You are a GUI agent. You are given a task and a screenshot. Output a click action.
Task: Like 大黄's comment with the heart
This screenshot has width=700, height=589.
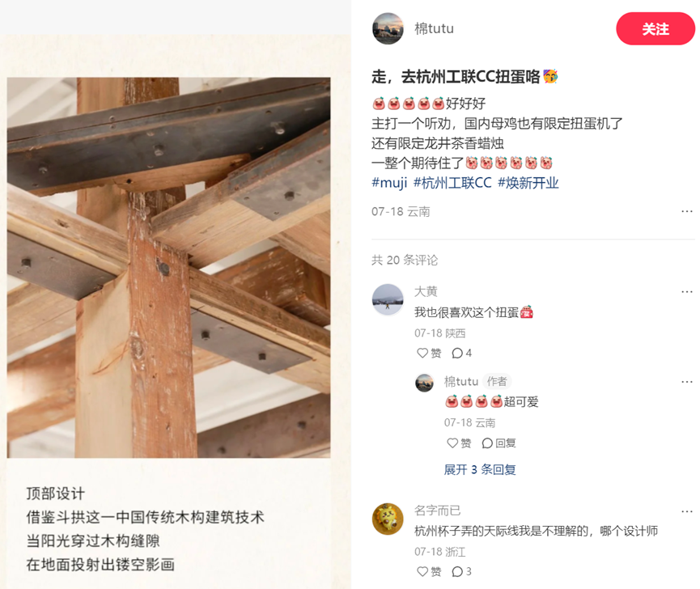click(429, 353)
